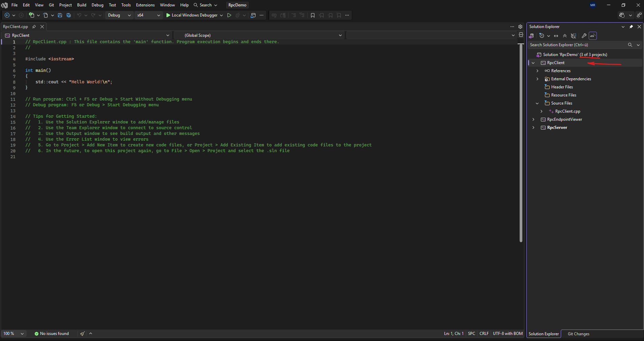The image size is (644, 341).
Task: Expand the RpcClient.cpp file node
Action: tap(541, 111)
